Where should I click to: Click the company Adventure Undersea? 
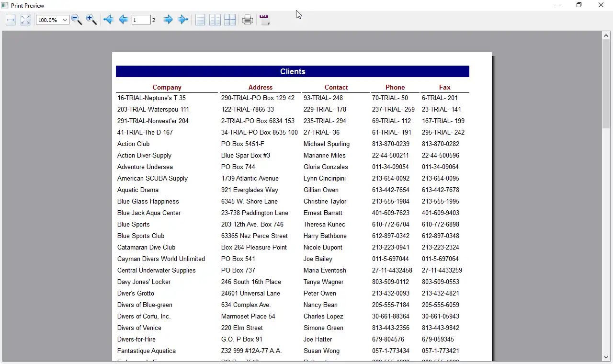tap(145, 167)
